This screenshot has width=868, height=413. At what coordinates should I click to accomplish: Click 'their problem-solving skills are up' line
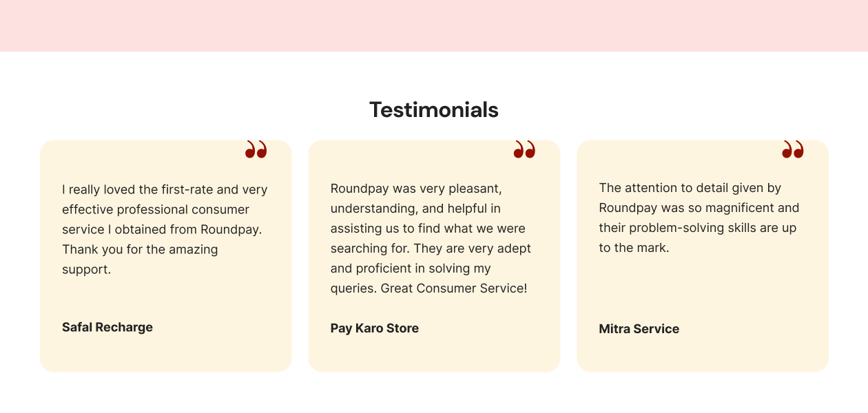(x=697, y=228)
